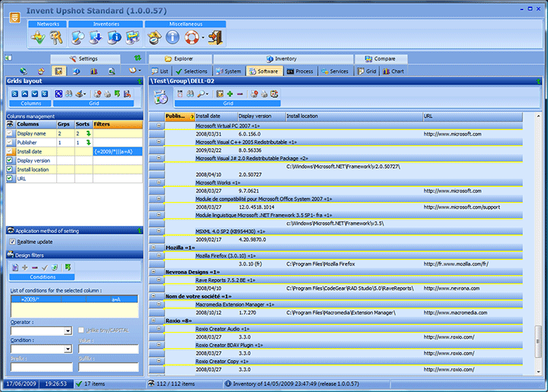Viewport: 548px width, 392px height.
Task: Click the exit door icon
Action: (216, 37)
